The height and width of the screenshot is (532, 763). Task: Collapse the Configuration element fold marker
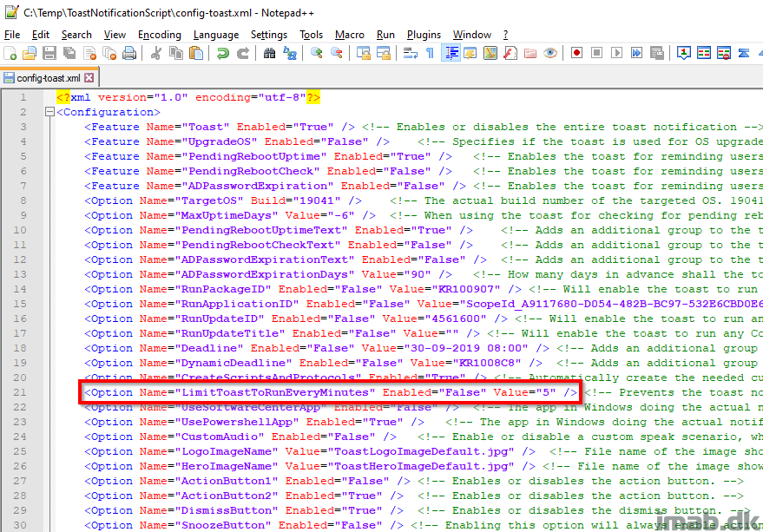click(49, 112)
